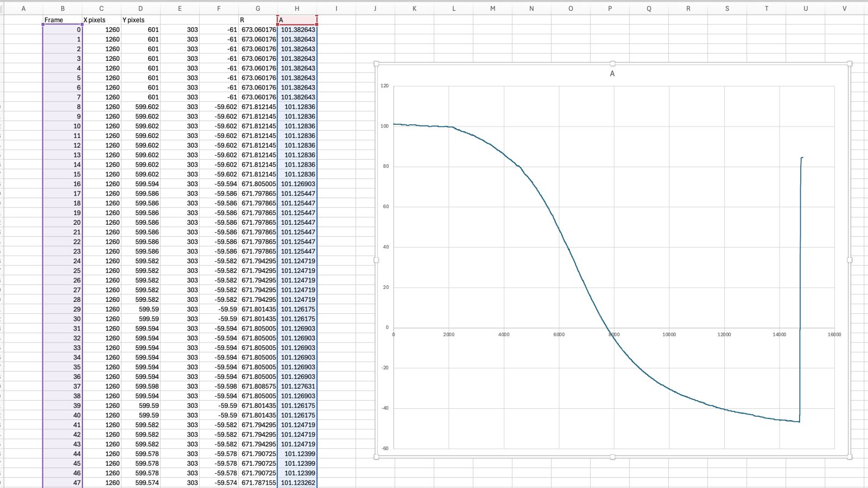The width and height of the screenshot is (868, 488).
Task: Select the column G header
Action: click(x=258, y=8)
